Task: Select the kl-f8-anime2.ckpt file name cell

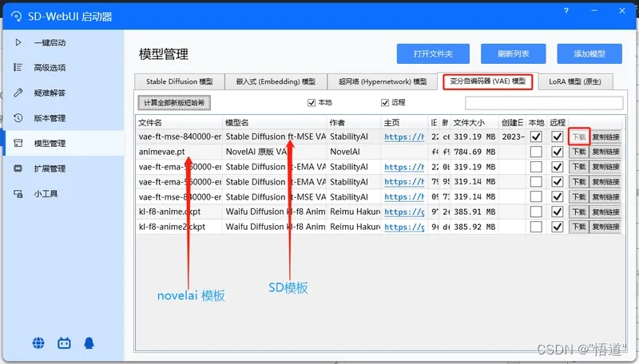Action: pos(179,227)
